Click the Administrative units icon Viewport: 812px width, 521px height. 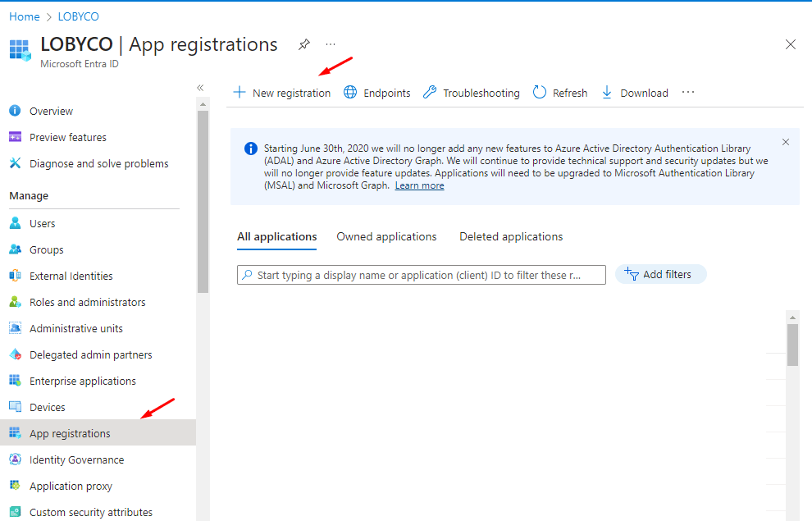pos(15,328)
